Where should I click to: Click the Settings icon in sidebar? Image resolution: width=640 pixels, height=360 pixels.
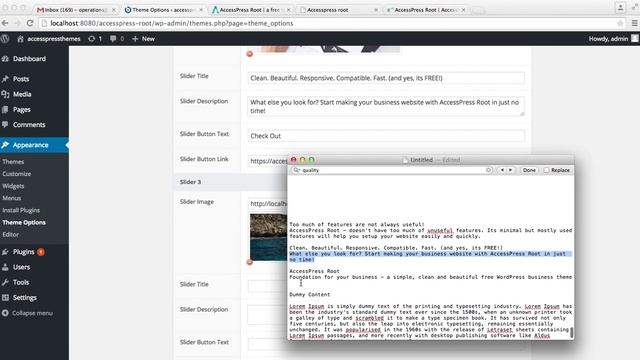(5, 298)
